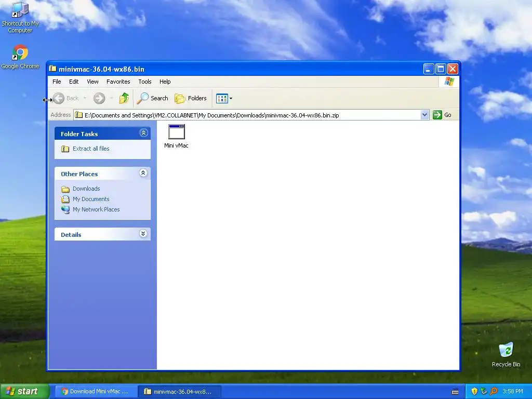Open the Help menu
The image size is (532, 399).
165,82
